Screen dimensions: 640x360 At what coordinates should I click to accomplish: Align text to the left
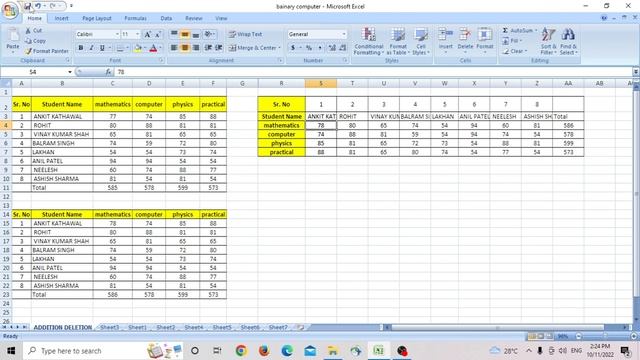pyautogui.click(x=174, y=48)
